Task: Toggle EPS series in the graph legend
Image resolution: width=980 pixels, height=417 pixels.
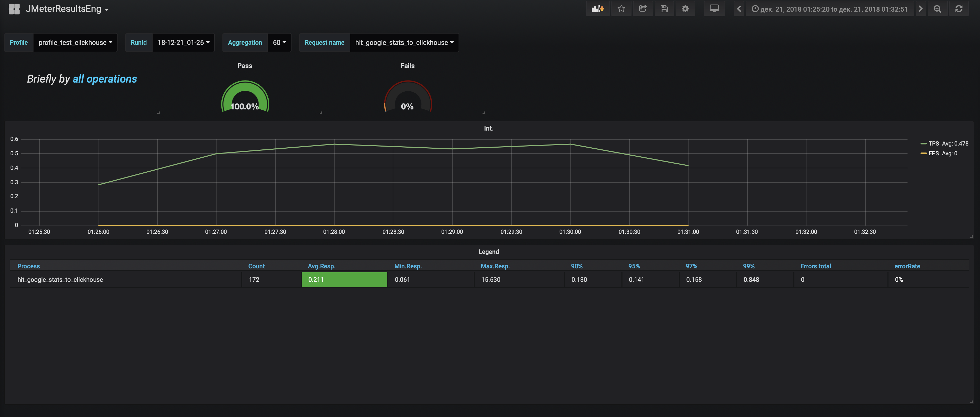Action: pyautogui.click(x=934, y=154)
